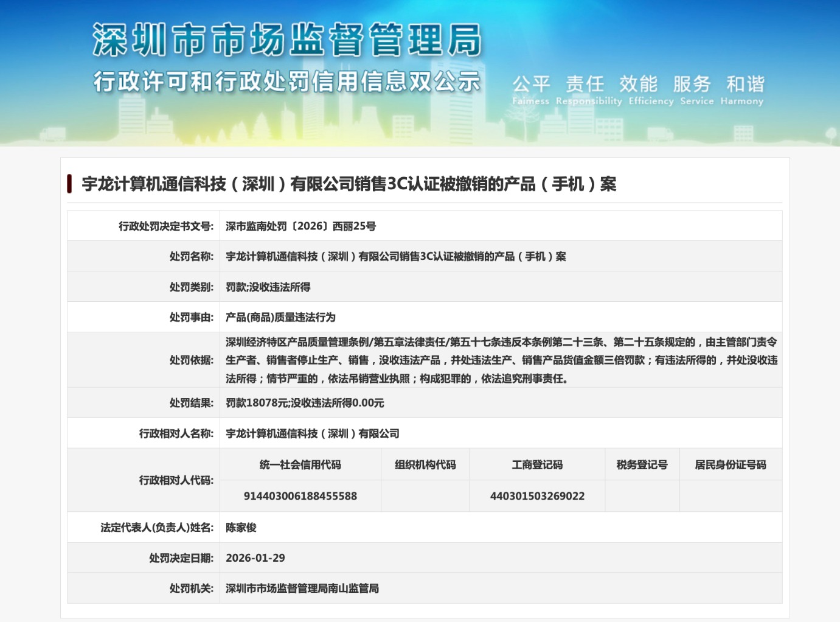Select credit code 914403006188455588

coord(300,496)
